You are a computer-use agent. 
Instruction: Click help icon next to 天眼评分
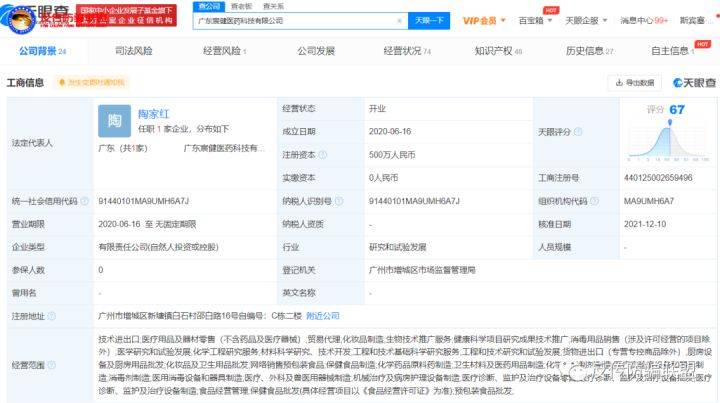point(578,132)
